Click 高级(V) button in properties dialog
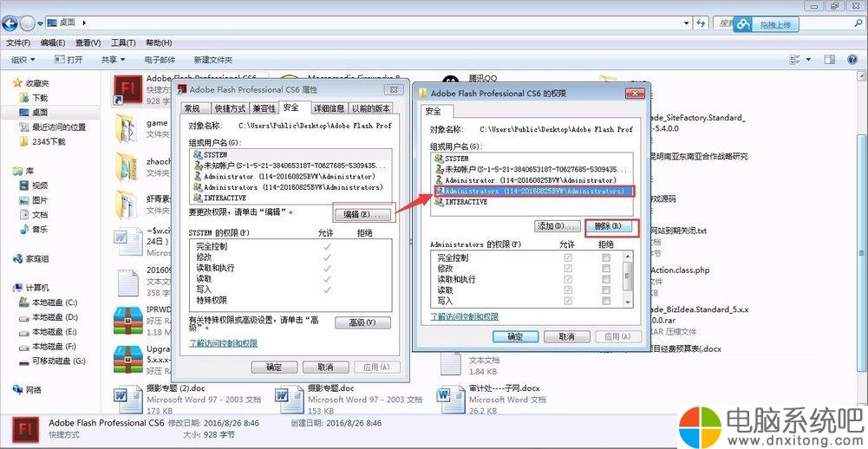Screen dimensions: 868x449 pos(362,322)
